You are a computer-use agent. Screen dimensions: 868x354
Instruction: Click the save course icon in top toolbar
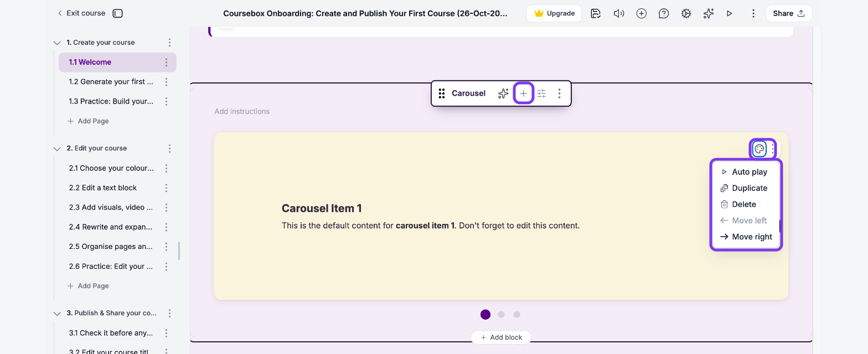[x=596, y=13]
